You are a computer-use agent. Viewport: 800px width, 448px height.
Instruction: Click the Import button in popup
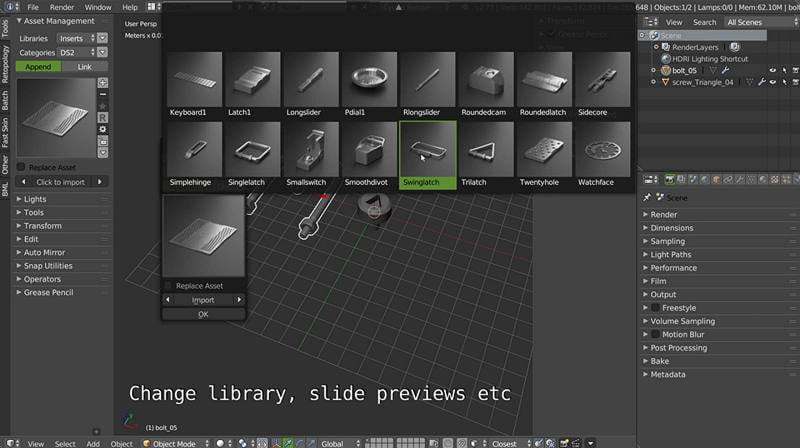(203, 300)
